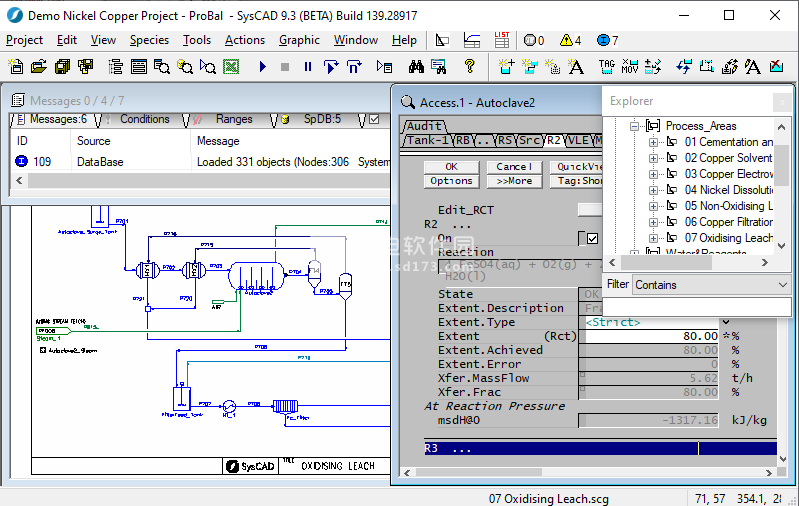Click the TAG change icon
799x506 pixels.
(606, 66)
